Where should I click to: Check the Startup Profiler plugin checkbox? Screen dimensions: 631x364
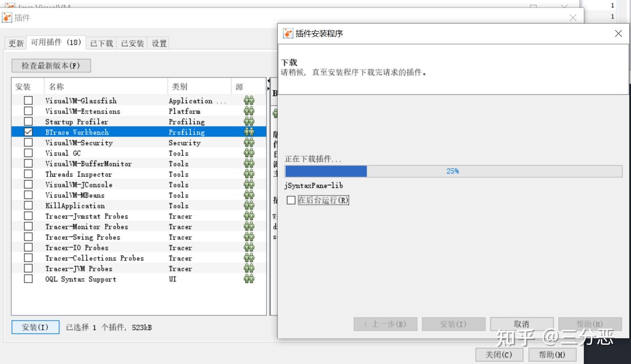[28, 121]
